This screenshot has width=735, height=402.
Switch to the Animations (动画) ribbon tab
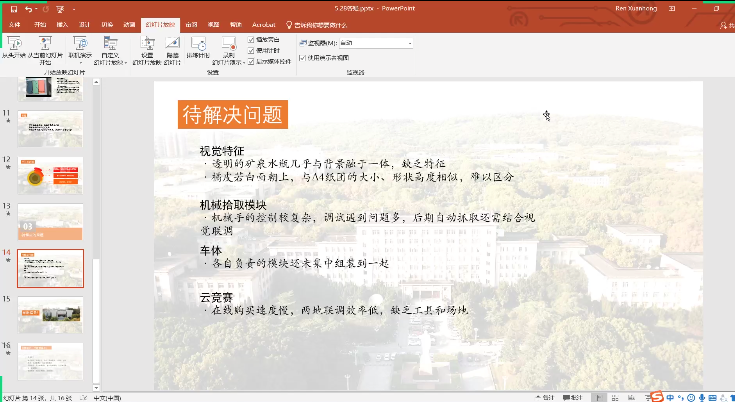129,25
